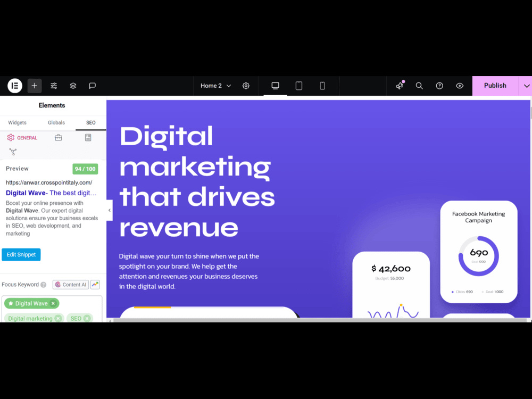Open the Content AI button
Image resolution: width=532 pixels, height=399 pixels.
click(71, 285)
